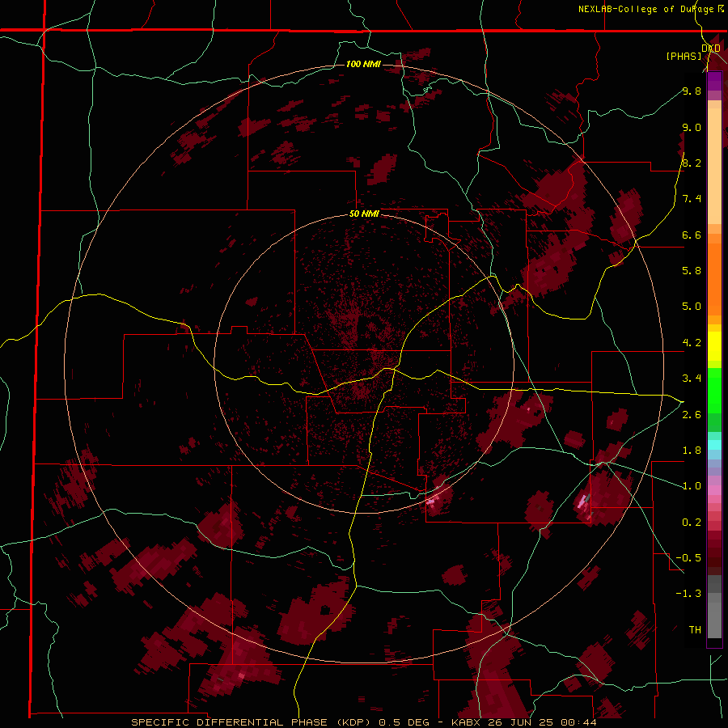The height and width of the screenshot is (728, 728).
Task: Pick the gray segment of the color bar
Action: tap(714, 608)
